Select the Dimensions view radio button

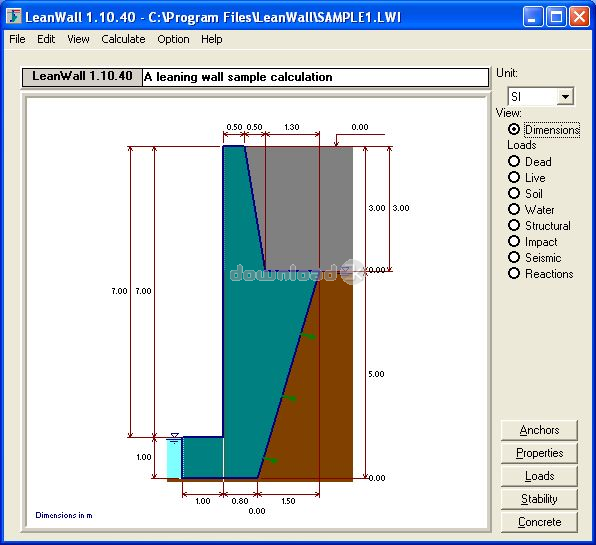pos(514,130)
